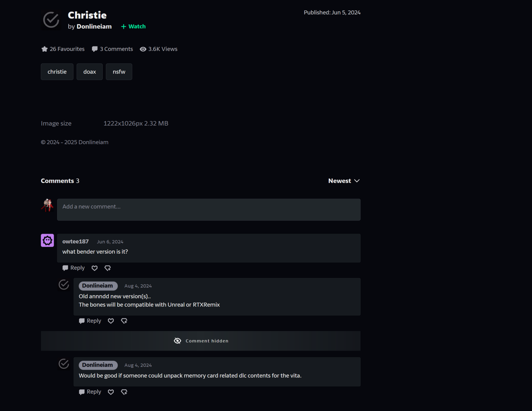
Task: Click the Watch plus button
Action: pyautogui.click(x=133, y=26)
